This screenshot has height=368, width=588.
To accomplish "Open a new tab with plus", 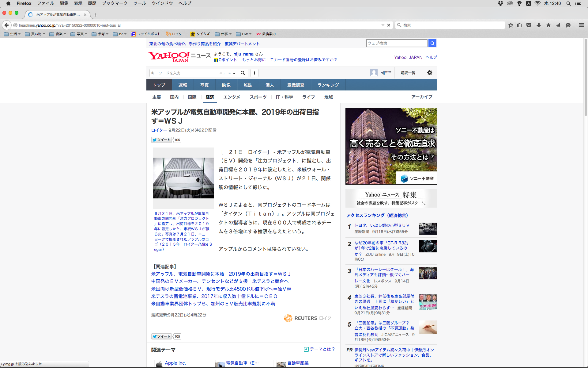I will point(95,15).
